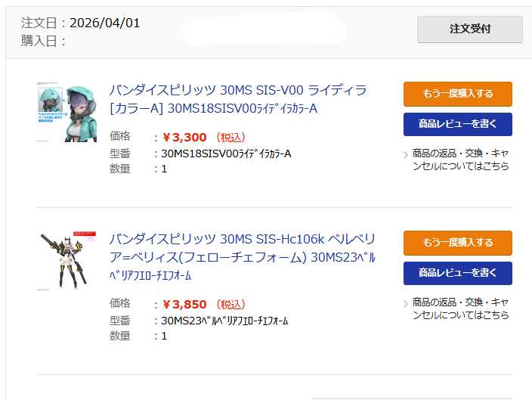
Task: Write a review for the ライディラ item
Action: pyautogui.click(x=457, y=124)
